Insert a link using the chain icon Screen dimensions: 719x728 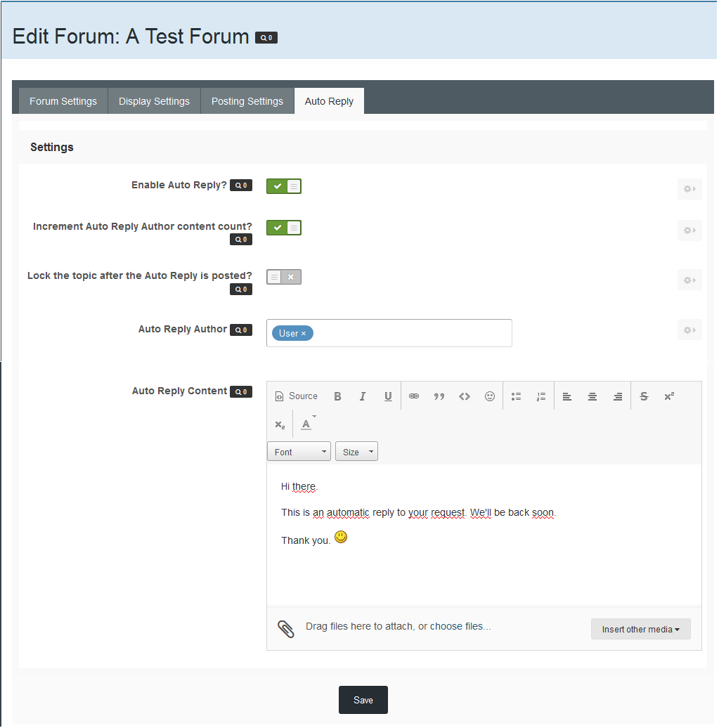tap(414, 396)
